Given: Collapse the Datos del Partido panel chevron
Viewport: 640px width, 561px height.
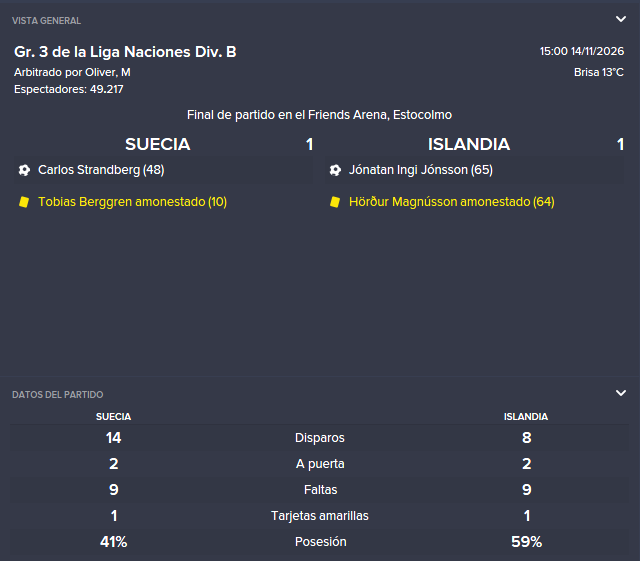Looking at the screenshot, I should pyautogui.click(x=621, y=393).
